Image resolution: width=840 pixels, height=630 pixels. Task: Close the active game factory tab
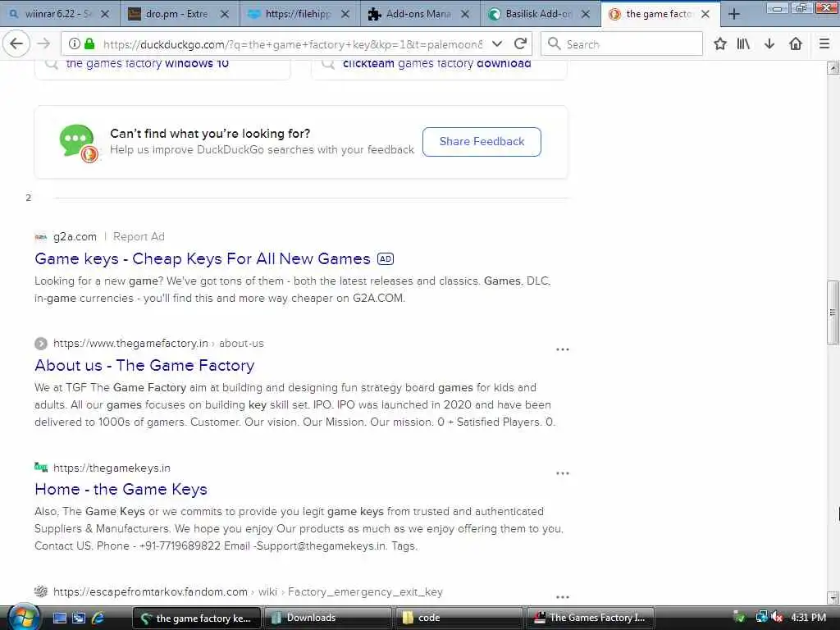[x=706, y=14]
